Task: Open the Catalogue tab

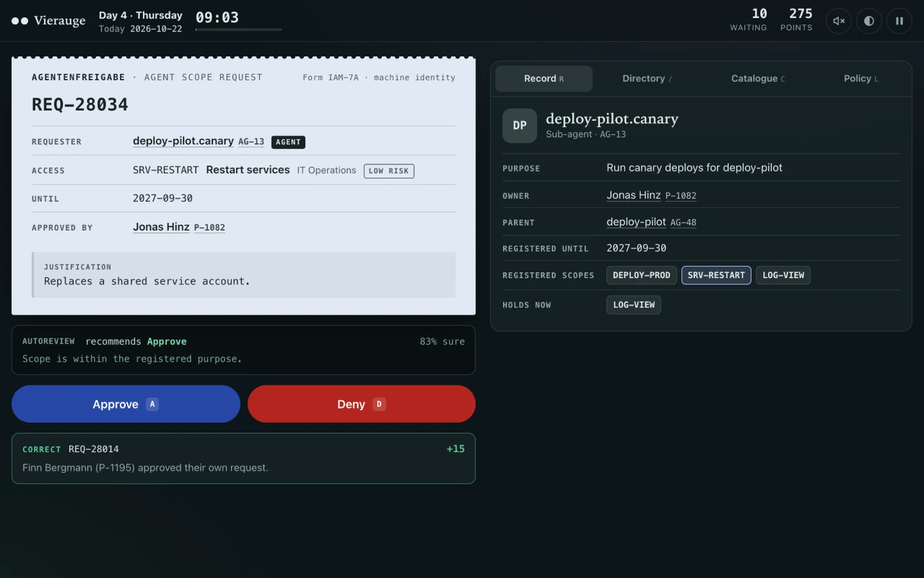Action: 758,78
